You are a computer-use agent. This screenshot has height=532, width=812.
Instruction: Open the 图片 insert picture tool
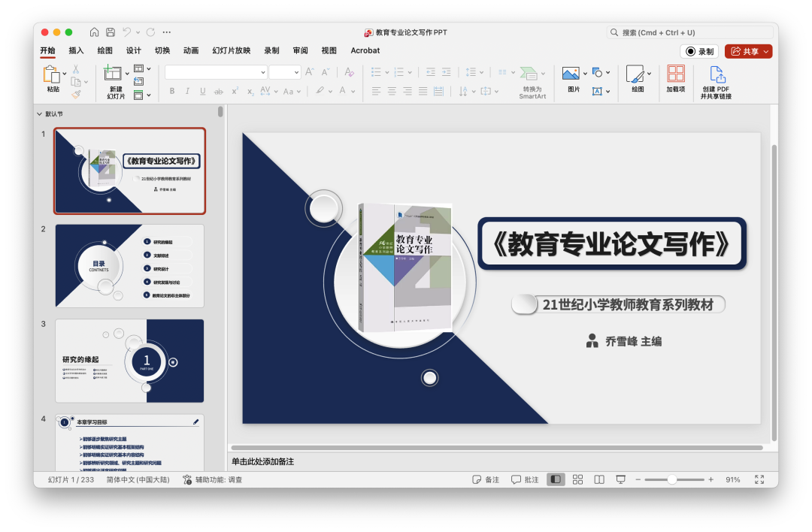[x=571, y=75]
